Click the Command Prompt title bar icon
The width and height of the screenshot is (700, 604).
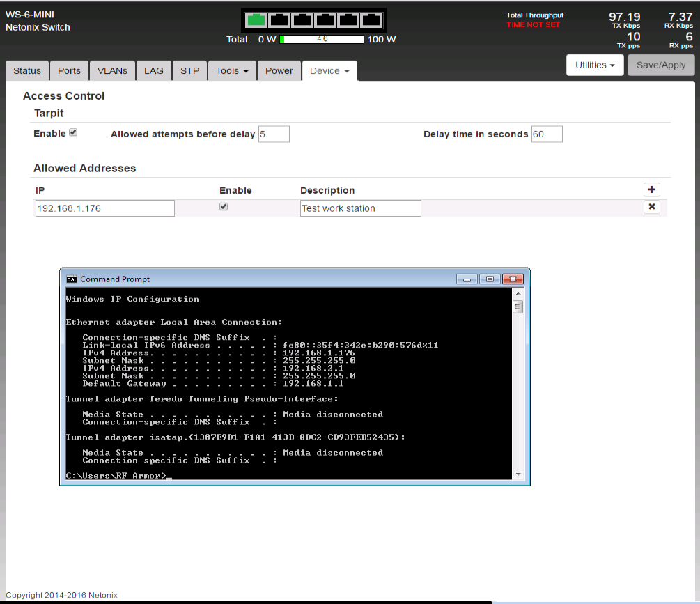(71, 279)
